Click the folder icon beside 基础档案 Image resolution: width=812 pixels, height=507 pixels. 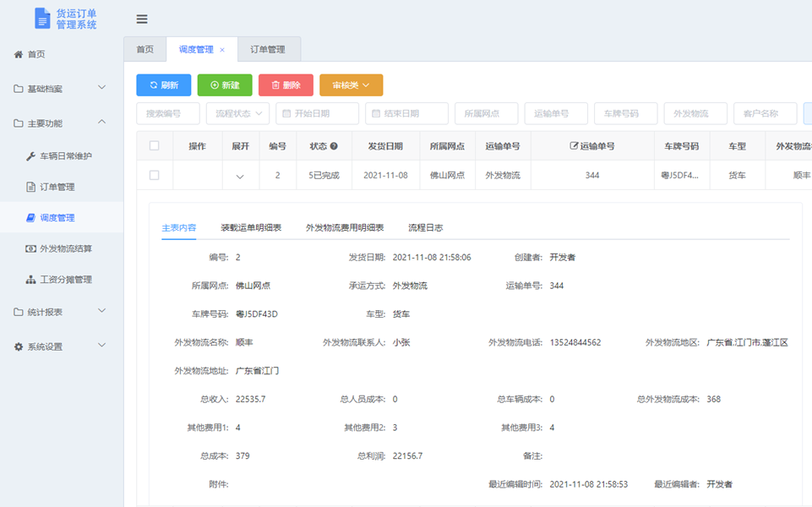18,89
